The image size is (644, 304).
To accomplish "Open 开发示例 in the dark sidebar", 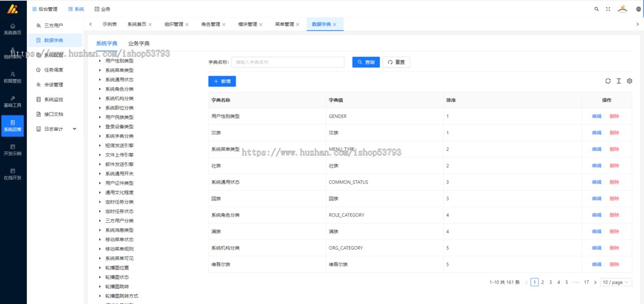I will coord(12,150).
